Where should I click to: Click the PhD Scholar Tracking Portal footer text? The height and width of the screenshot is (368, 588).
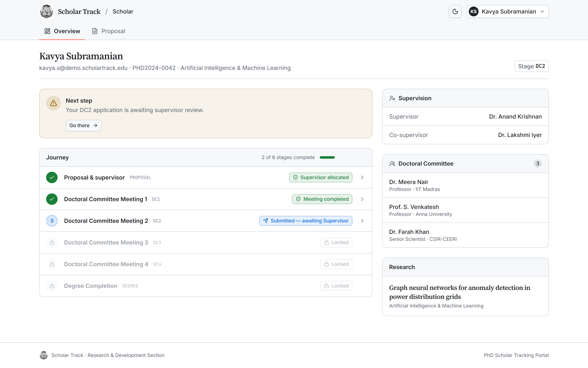coord(516,355)
